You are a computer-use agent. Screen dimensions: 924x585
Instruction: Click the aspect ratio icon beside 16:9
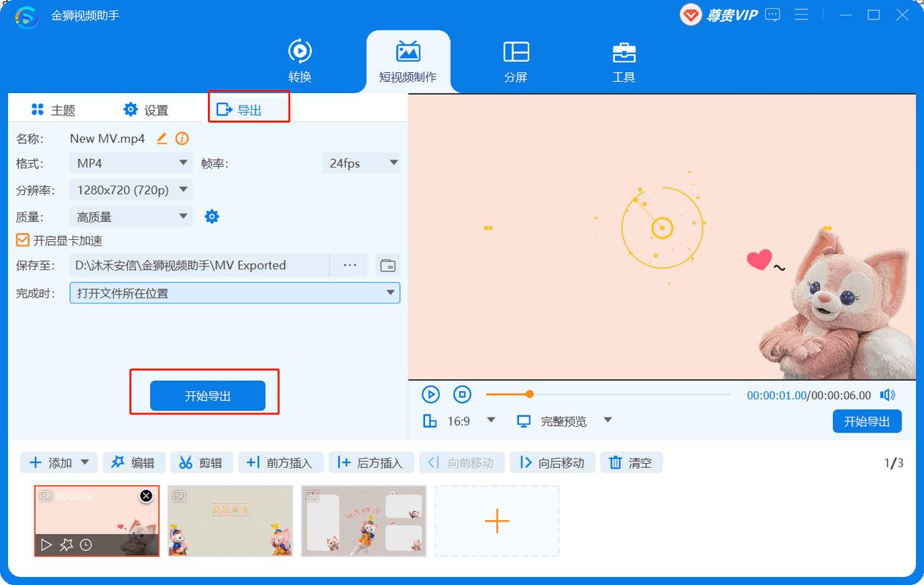click(430, 421)
